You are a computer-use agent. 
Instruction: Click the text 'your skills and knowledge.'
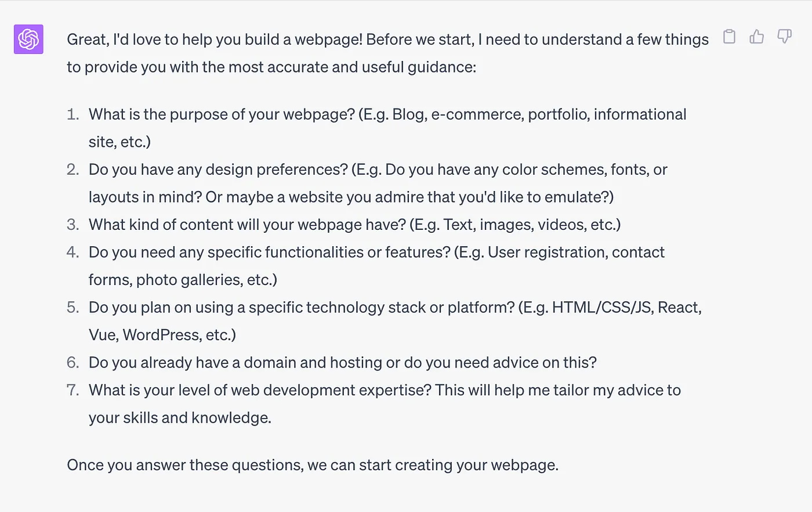[180, 418]
